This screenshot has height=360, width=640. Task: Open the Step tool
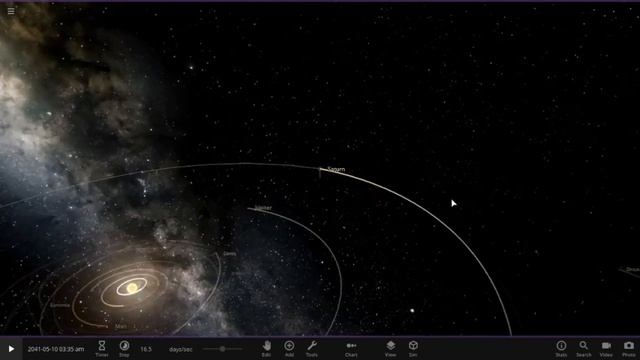click(124, 349)
